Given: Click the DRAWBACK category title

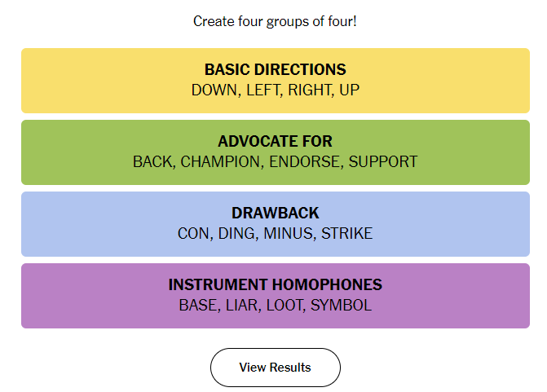Looking at the screenshot, I should coord(276,213).
